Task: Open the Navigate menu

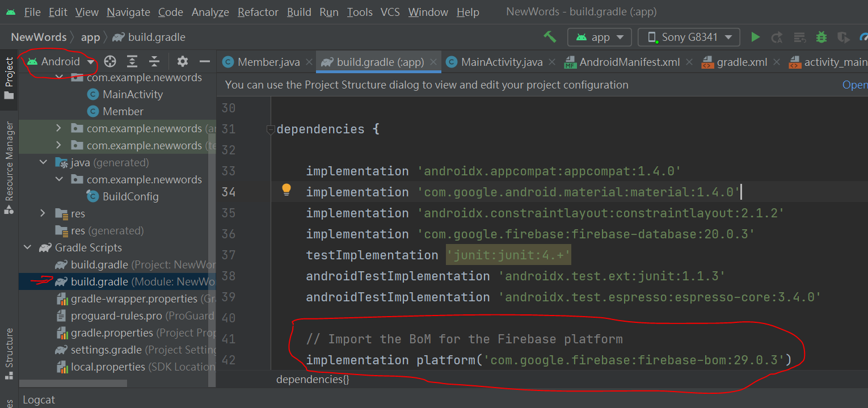Action: (128, 12)
